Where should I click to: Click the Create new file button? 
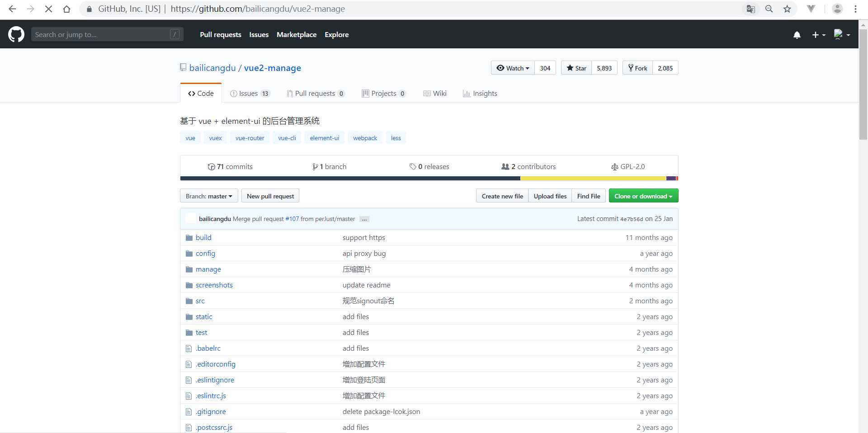click(x=502, y=196)
